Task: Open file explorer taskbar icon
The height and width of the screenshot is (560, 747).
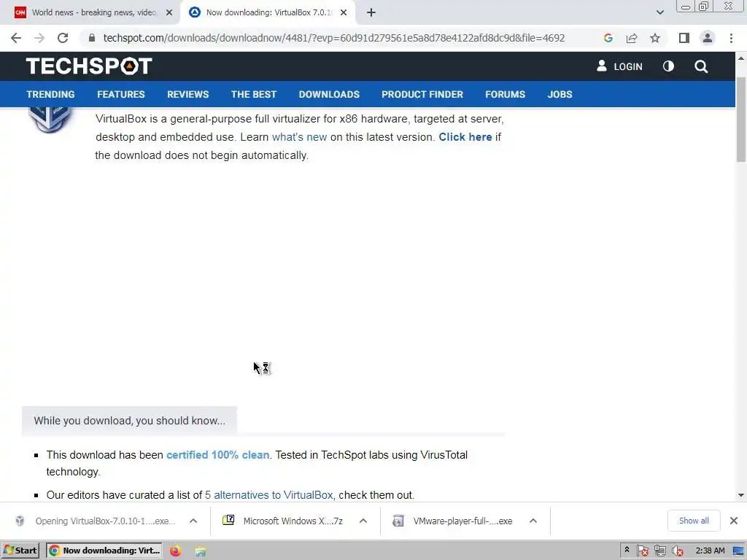Action: coord(201,551)
